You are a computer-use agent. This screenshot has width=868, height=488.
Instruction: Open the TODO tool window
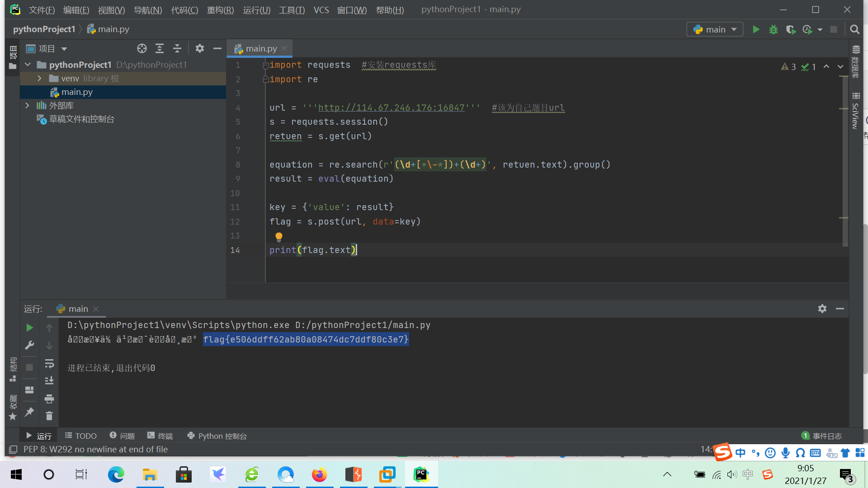80,436
